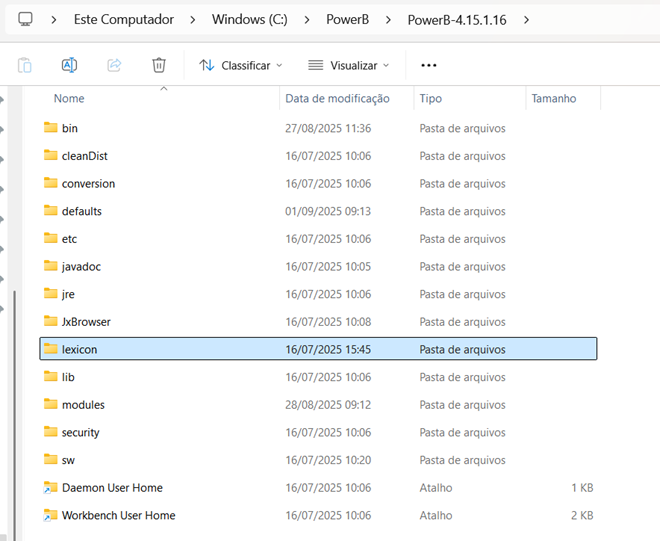Click the 'conversion' folder name
This screenshot has width=660, height=541.
tap(88, 184)
